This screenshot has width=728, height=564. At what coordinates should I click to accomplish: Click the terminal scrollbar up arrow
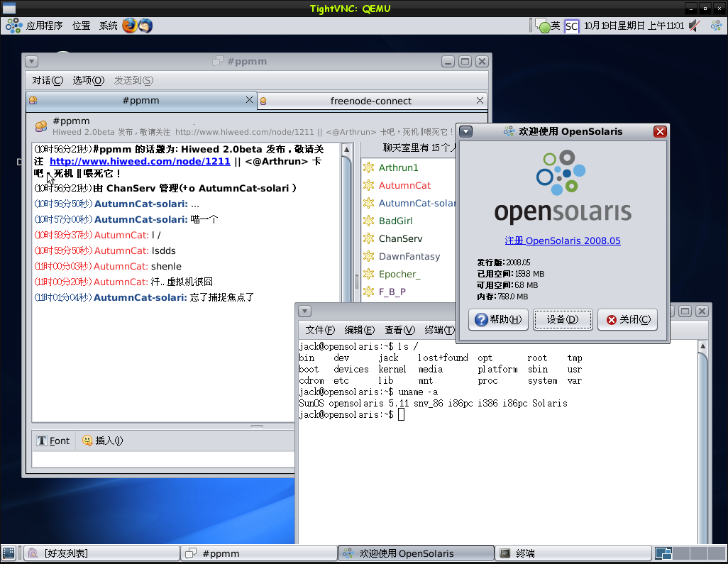702,345
